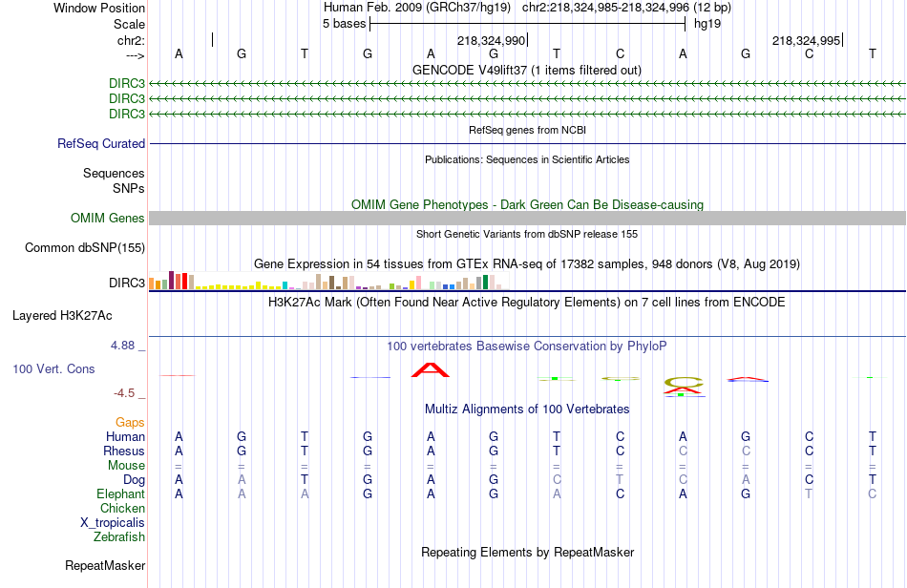Click chr2:218,324,985-218,324,996 (12 bp) coordinates
Viewport: 907px width, 588px height.
coord(626,8)
